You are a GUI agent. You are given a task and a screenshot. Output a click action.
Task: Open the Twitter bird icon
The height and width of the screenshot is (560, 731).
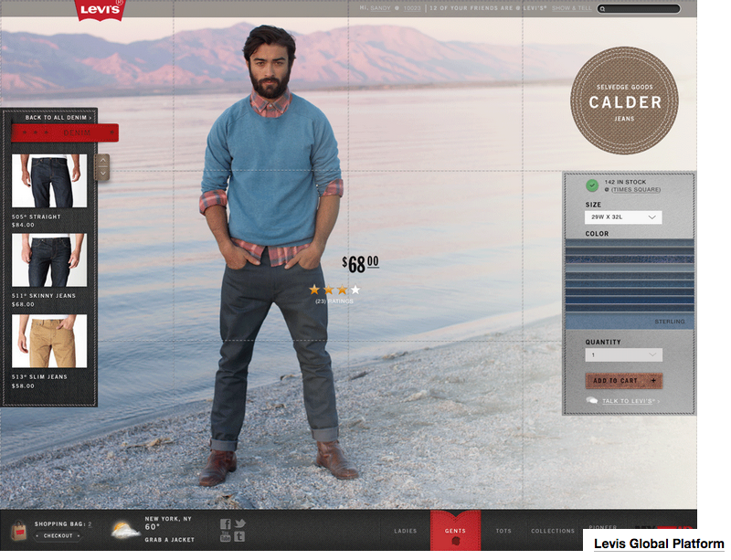[x=239, y=523]
